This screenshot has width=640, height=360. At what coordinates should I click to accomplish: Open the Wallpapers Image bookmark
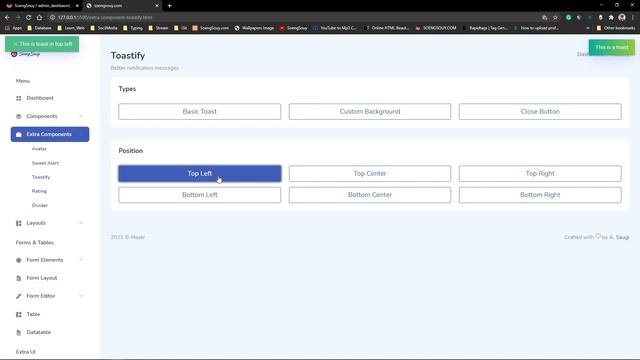point(254,28)
